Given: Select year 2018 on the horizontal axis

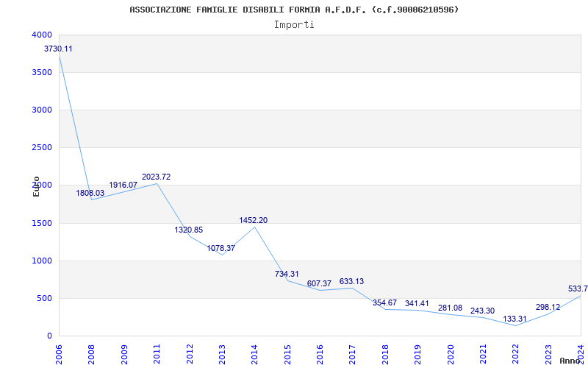Looking at the screenshot, I should [384, 353].
